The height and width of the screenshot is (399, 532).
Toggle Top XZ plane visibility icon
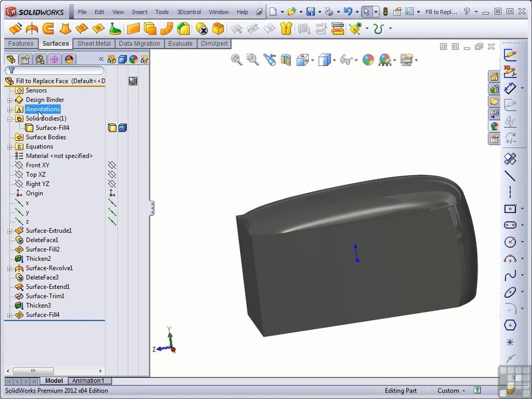pos(112,175)
